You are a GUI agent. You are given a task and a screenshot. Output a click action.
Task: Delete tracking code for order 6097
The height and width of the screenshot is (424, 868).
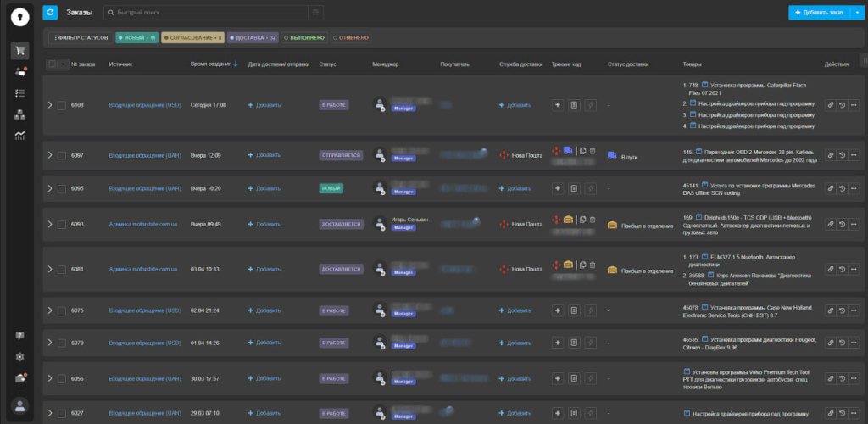(x=593, y=151)
